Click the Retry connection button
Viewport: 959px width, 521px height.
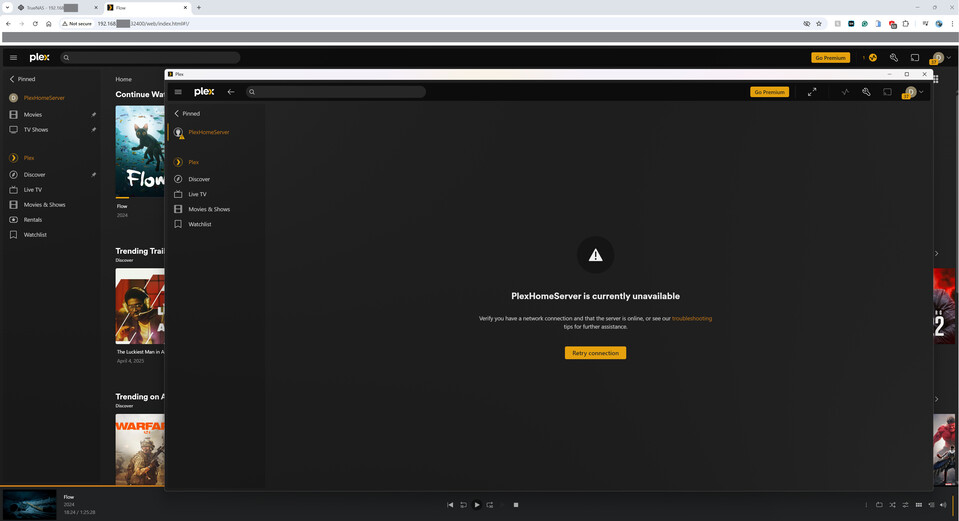click(595, 353)
